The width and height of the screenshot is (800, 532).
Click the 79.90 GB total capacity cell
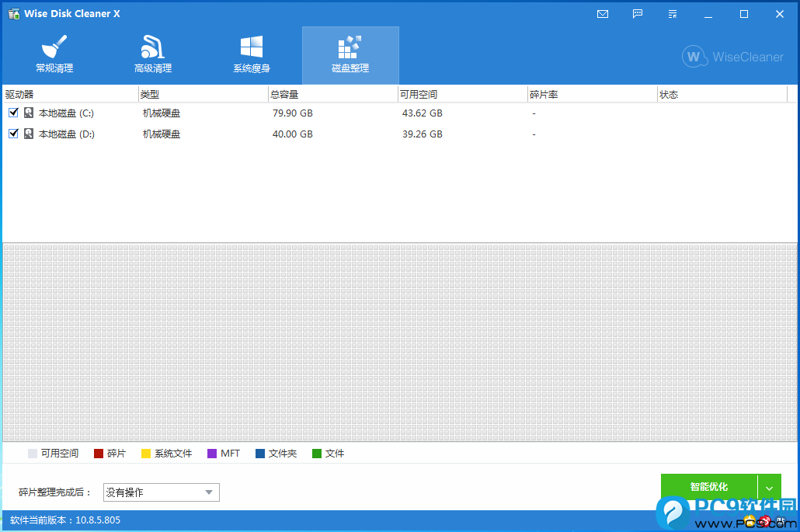[x=292, y=113]
